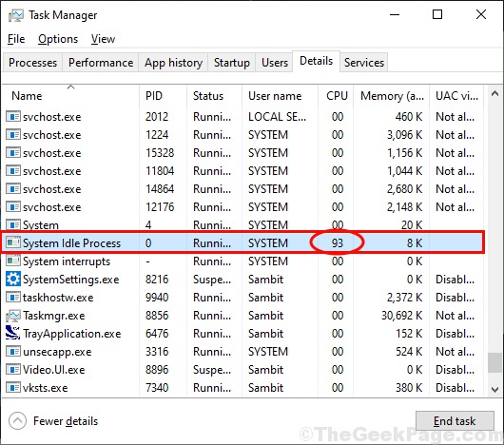
Task: Select the SystemSettings.exe process name
Action: [x=70, y=280]
